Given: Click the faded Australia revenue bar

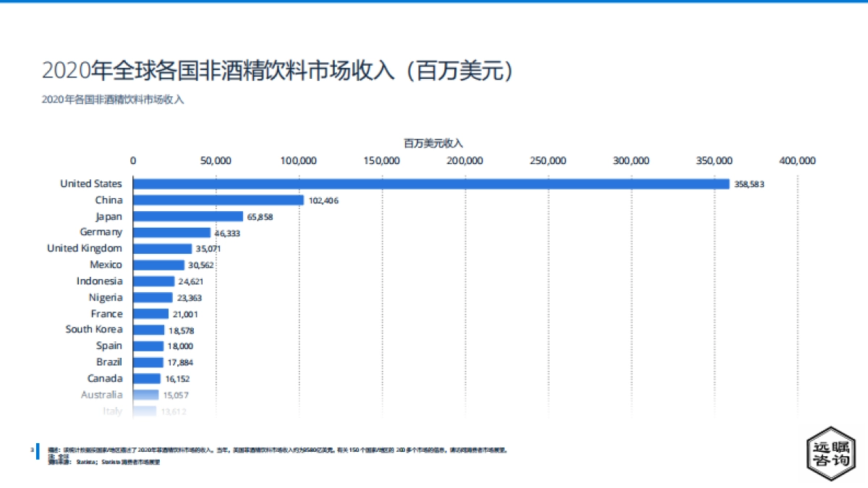Looking at the screenshot, I should pos(145,394).
